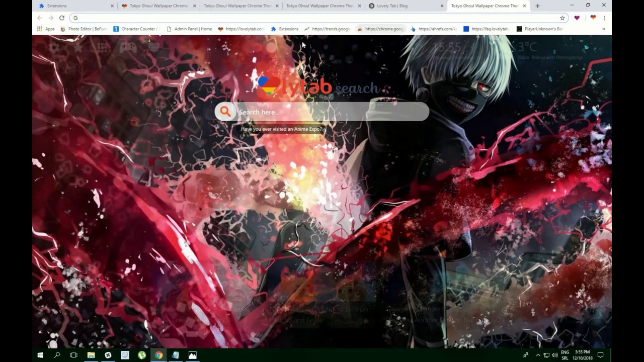Open the https://trends.google bookmark
The height and width of the screenshot is (362, 644).
pyautogui.click(x=328, y=29)
